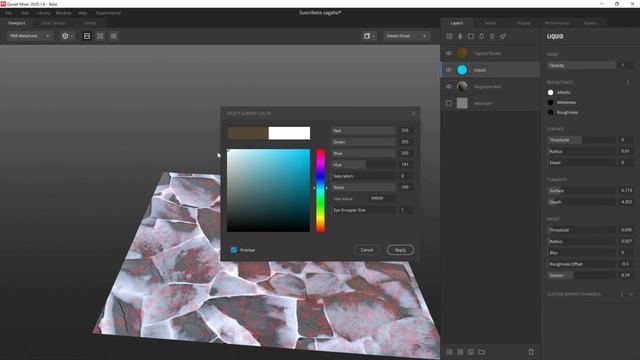Image resolution: width=640 pixels, height=360 pixels.
Task: Click second grid icon in Layers bottom bar
Action: point(460,352)
